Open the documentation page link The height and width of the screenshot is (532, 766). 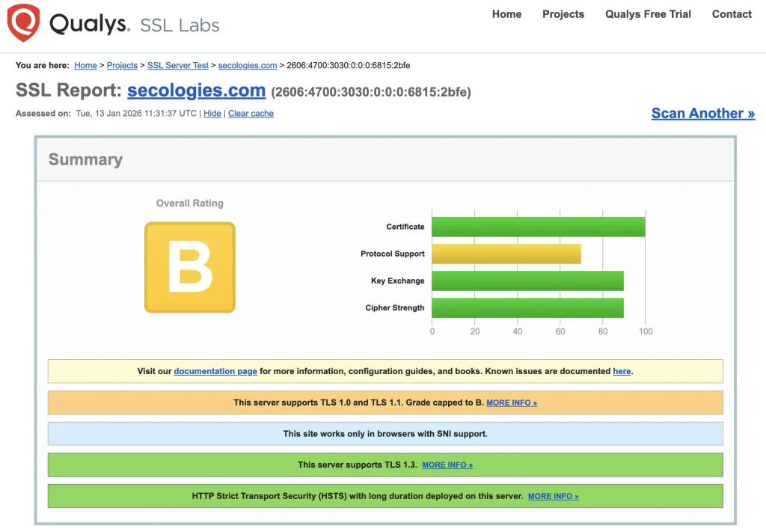coord(215,371)
